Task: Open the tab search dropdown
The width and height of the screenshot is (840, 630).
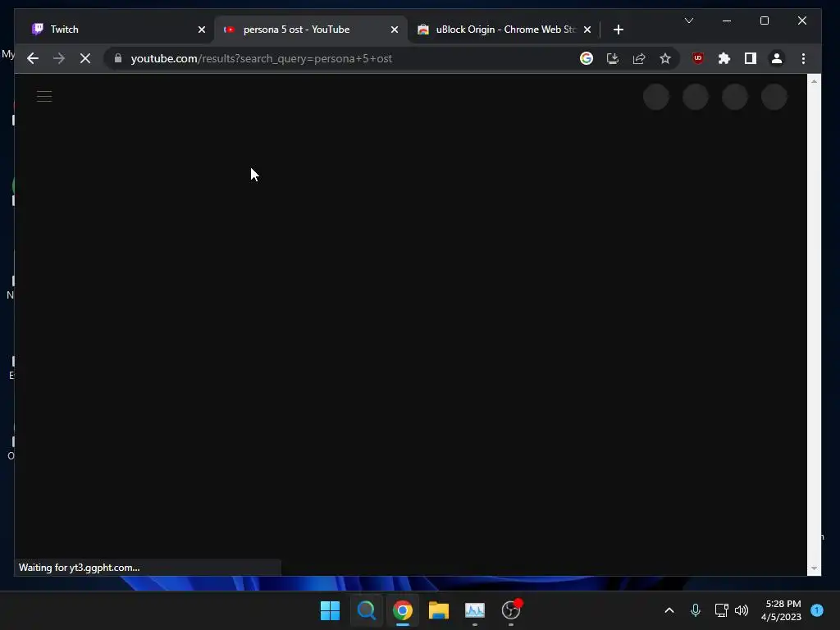Action: [x=689, y=21]
